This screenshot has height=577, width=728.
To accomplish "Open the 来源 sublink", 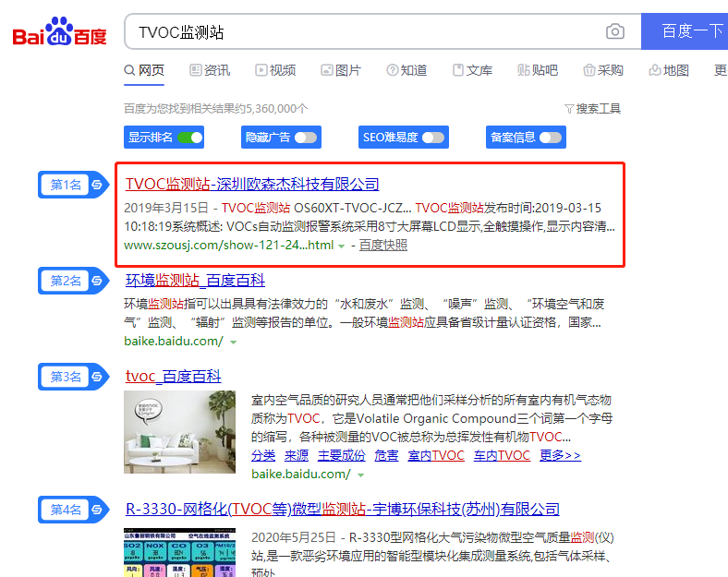I will pyautogui.click(x=297, y=455).
